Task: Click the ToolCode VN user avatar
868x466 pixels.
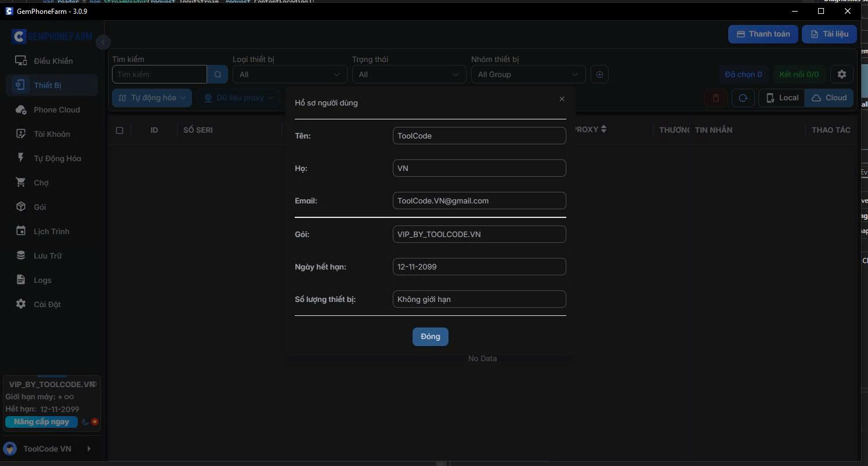Action: (10, 449)
